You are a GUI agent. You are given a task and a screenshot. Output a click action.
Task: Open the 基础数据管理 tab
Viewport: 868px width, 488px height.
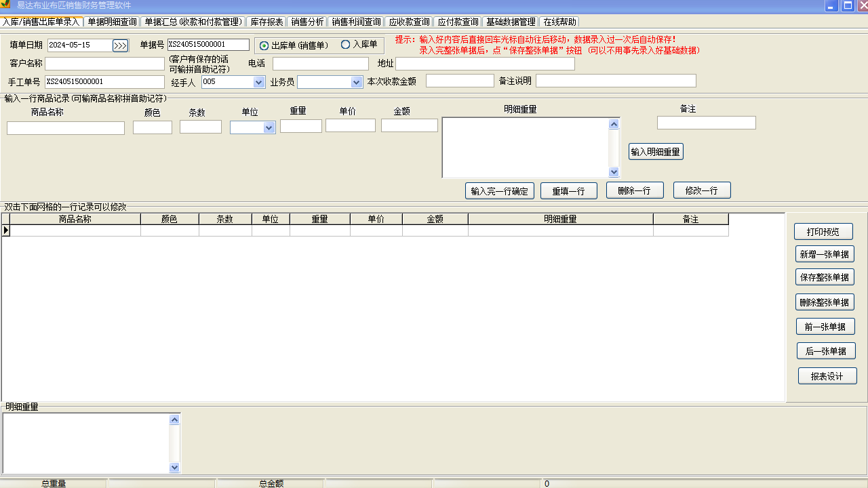[x=511, y=22]
